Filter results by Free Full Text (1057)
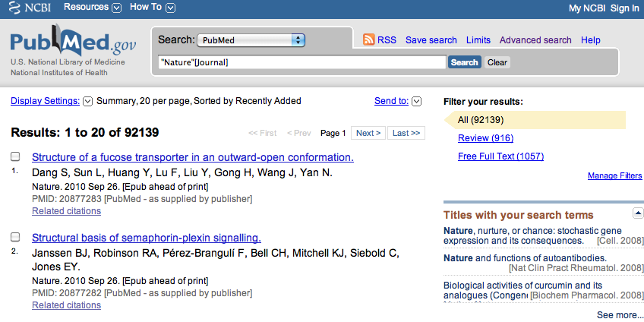The image size is (644, 322). click(x=500, y=156)
